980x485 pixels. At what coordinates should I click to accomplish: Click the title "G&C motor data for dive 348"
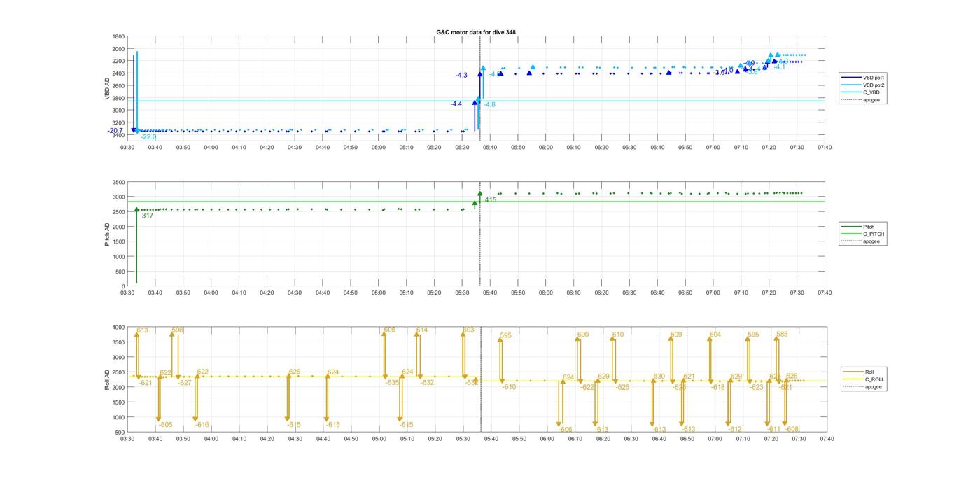(476, 32)
